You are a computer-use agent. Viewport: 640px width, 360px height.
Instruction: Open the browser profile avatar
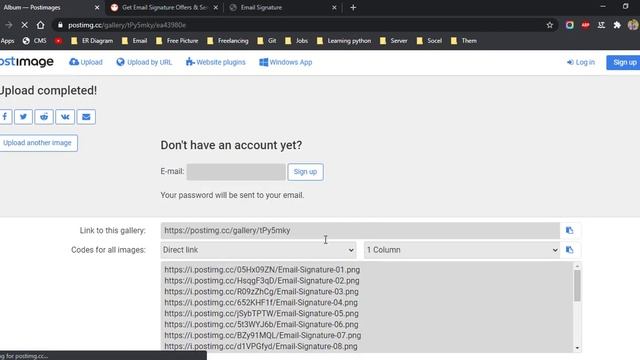click(x=633, y=25)
